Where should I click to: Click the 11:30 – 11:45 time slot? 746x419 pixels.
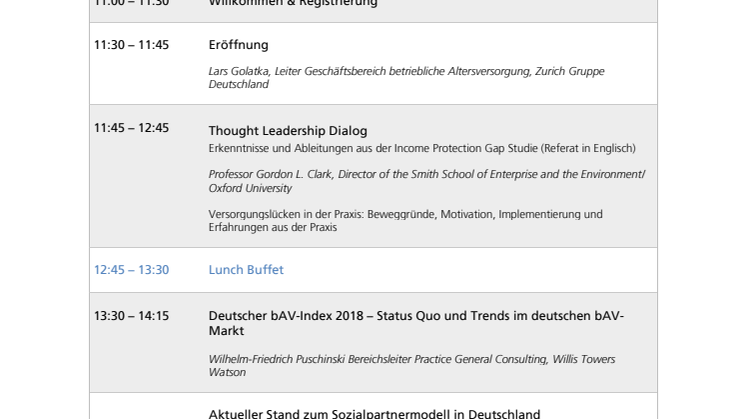point(131,45)
